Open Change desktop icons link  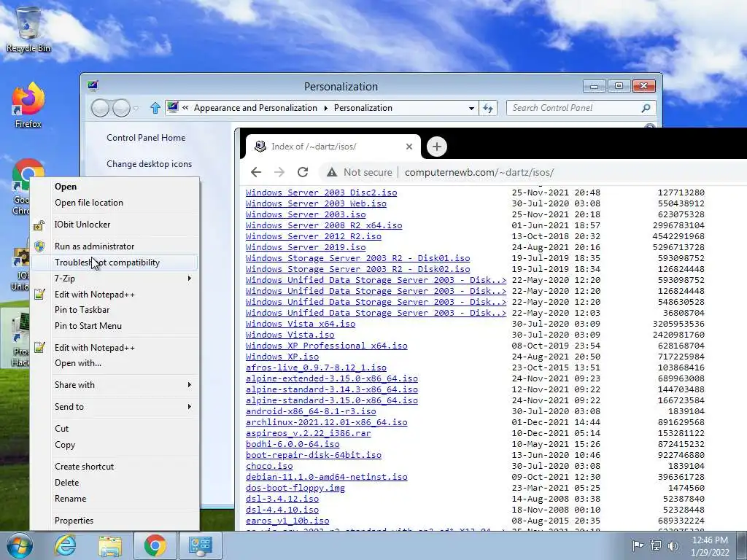[149, 164]
